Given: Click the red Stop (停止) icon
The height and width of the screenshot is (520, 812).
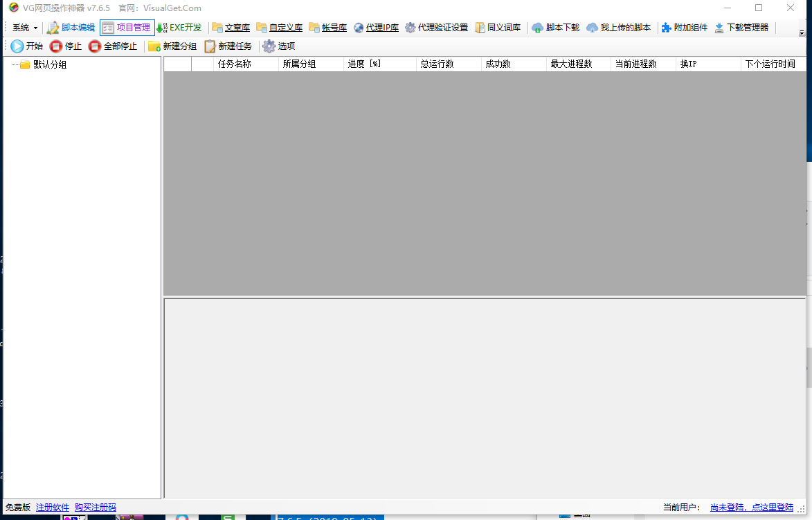Looking at the screenshot, I should point(56,46).
